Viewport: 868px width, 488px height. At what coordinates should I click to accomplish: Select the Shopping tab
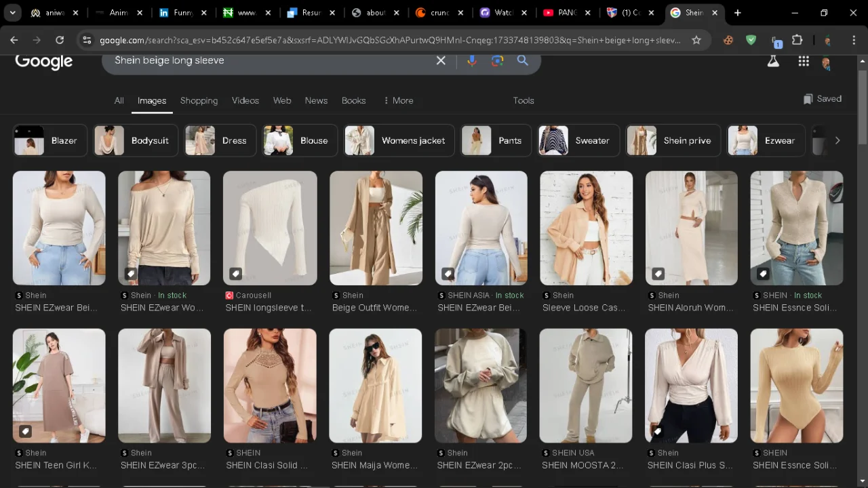pyautogui.click(x=199, y=100)
